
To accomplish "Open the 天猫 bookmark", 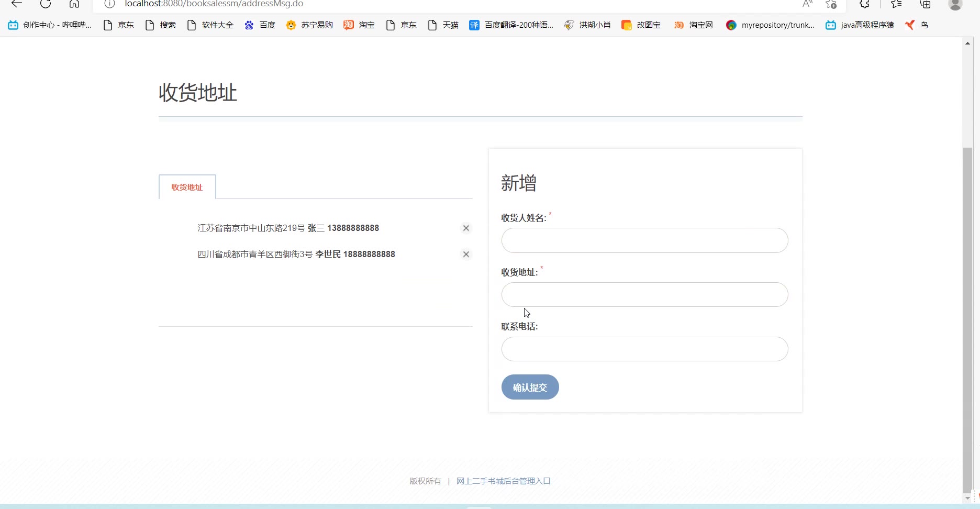I will point(443,25).
